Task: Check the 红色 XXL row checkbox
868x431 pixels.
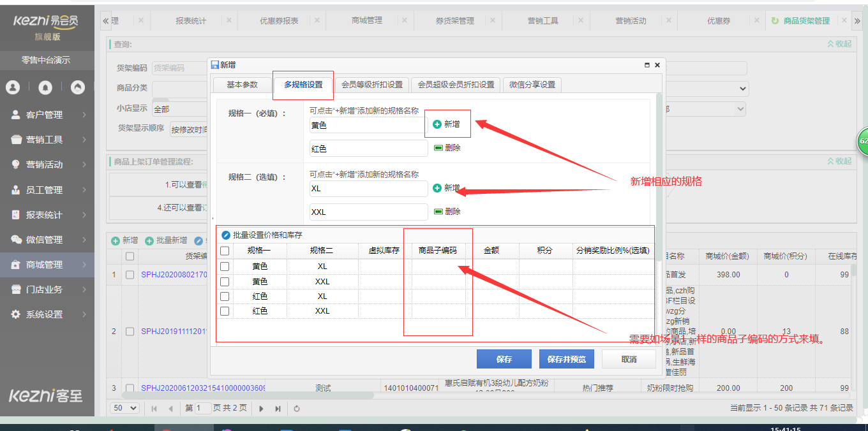Action: coord(225,311)
